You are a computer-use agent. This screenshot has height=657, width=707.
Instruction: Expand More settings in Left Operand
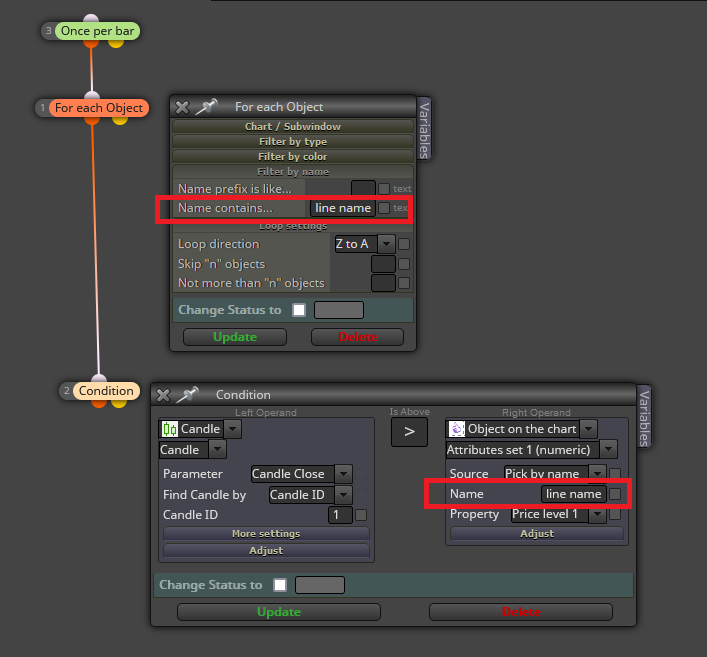[266, 533]
